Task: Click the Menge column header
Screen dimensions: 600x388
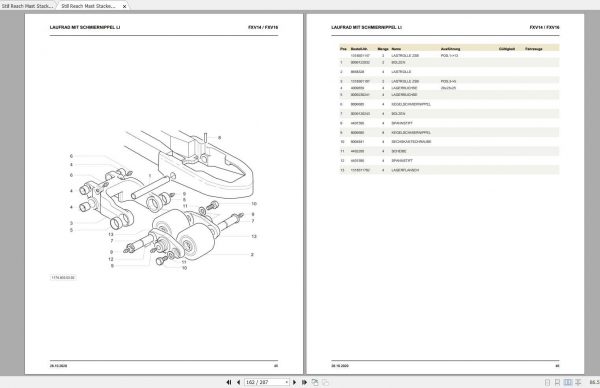Action: pyautogui.click(x=383, y=49)
